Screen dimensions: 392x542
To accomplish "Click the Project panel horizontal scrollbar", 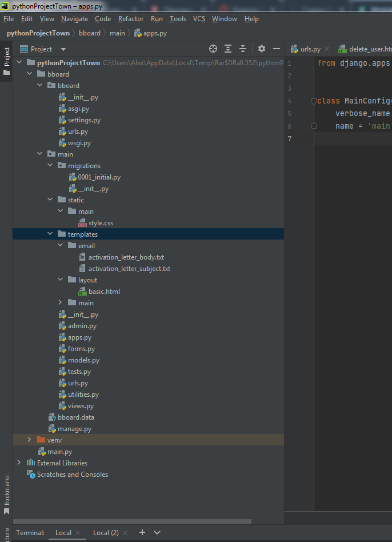I will pos(132,521).
